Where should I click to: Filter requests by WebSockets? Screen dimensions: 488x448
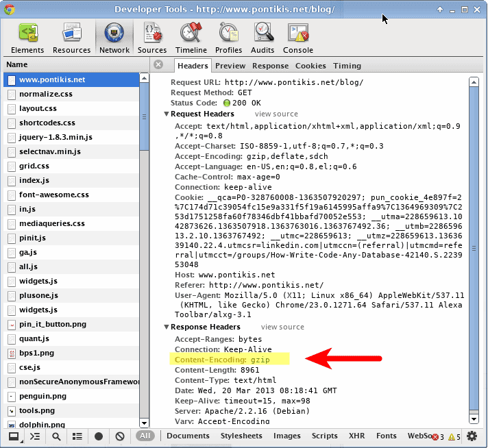tap(419, 436)
